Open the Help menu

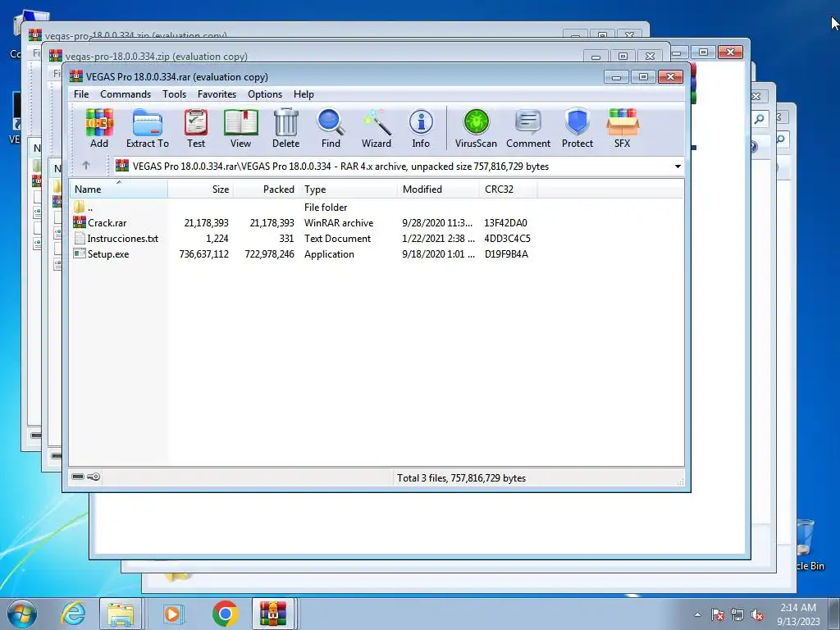(304, 94)
